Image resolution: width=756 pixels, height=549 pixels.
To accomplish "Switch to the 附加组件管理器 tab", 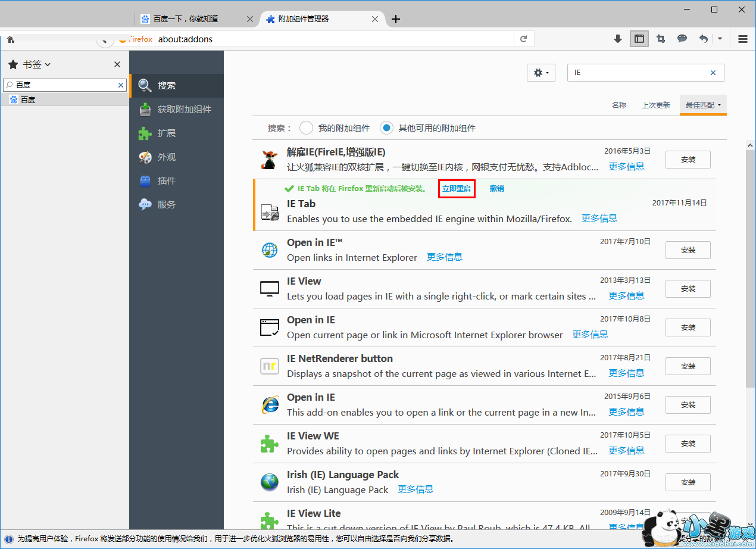I will click(304, 19).
